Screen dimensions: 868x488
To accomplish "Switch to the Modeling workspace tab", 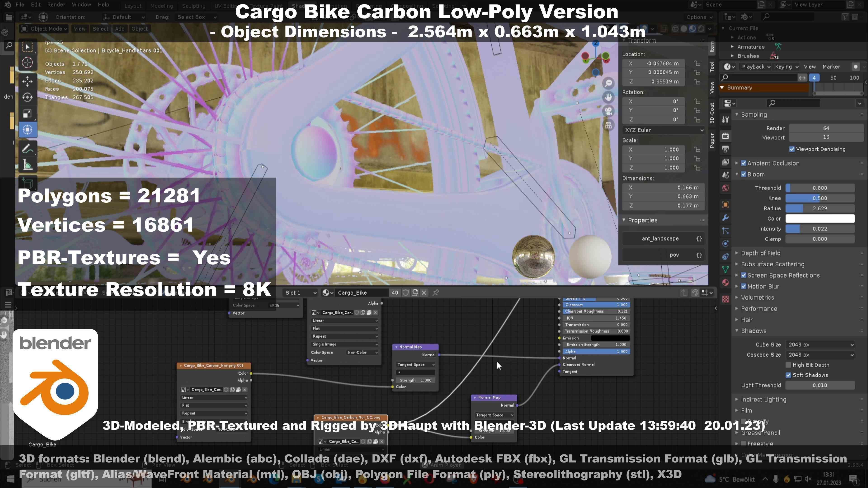I will (161, 6).
